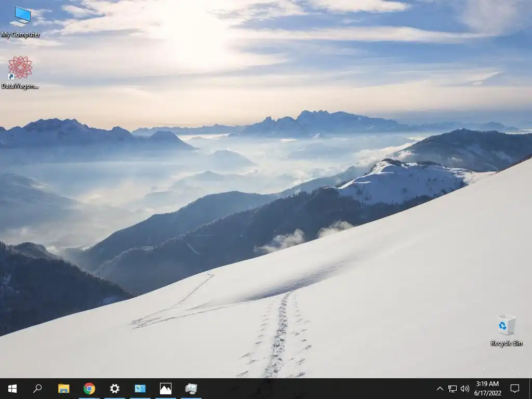The image size is (532, 399).
Task: Launch File Explorer from the taskbar
Action: 63,389
